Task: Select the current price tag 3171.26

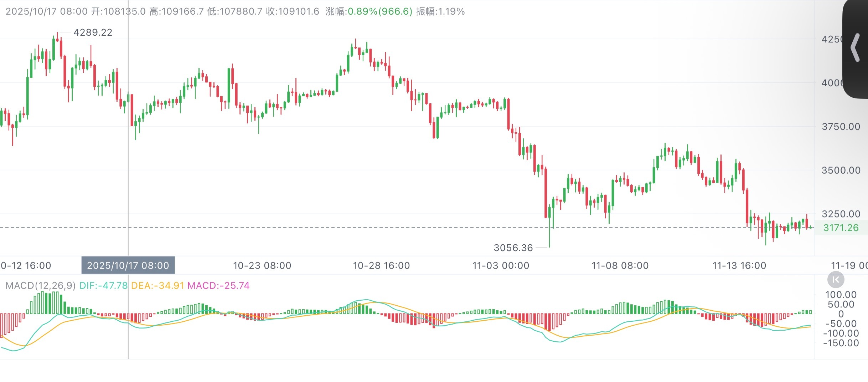Action: click(x=842, y=228)
